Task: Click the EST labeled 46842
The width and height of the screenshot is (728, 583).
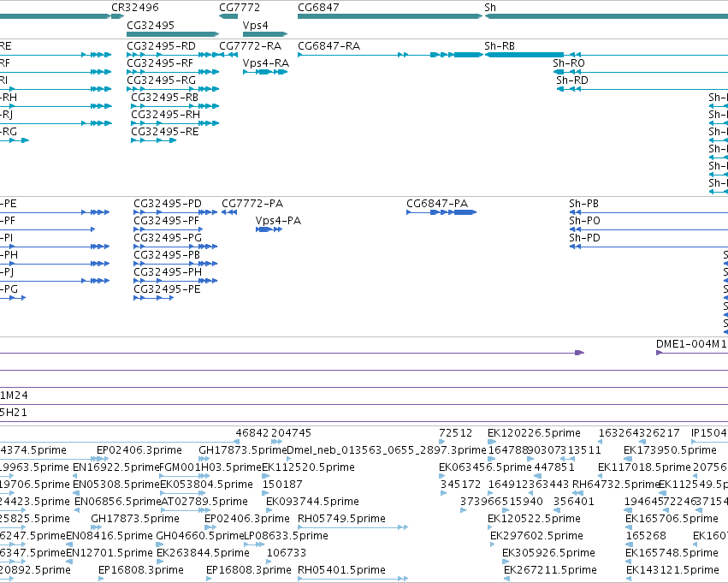Action: coord(252,433)
